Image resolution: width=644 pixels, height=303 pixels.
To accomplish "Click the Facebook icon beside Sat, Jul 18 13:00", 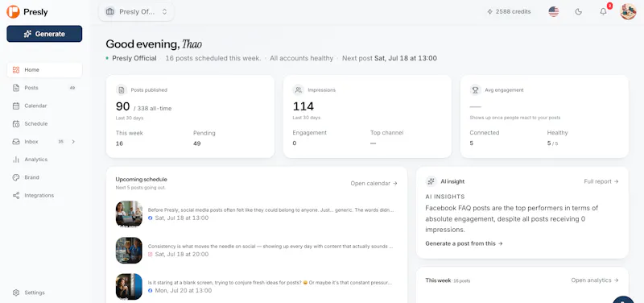I will pos(151,218).
